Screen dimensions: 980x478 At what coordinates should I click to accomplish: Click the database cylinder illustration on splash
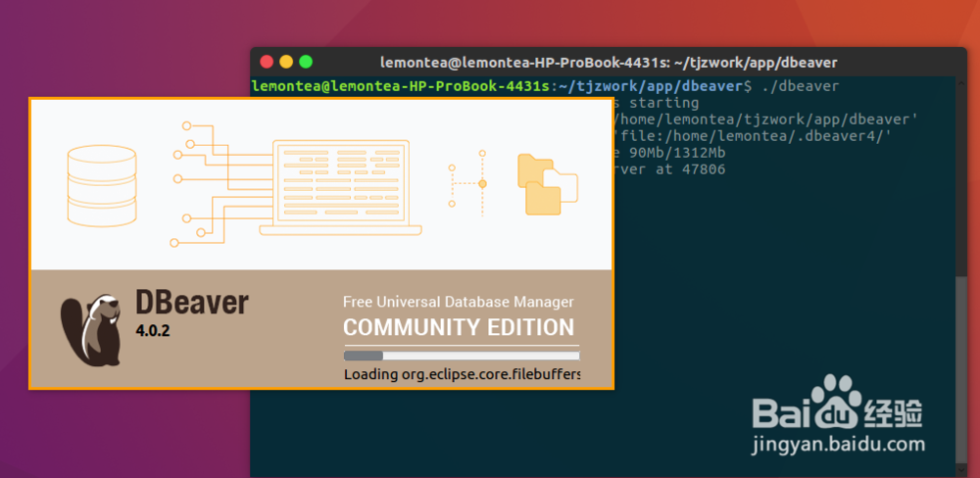(x=101, y=185)
